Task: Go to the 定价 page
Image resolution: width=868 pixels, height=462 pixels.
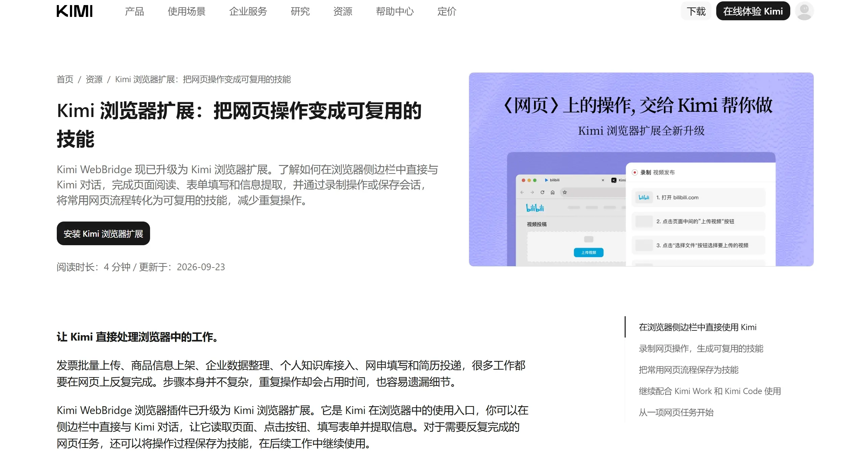Action: (447, 11)
